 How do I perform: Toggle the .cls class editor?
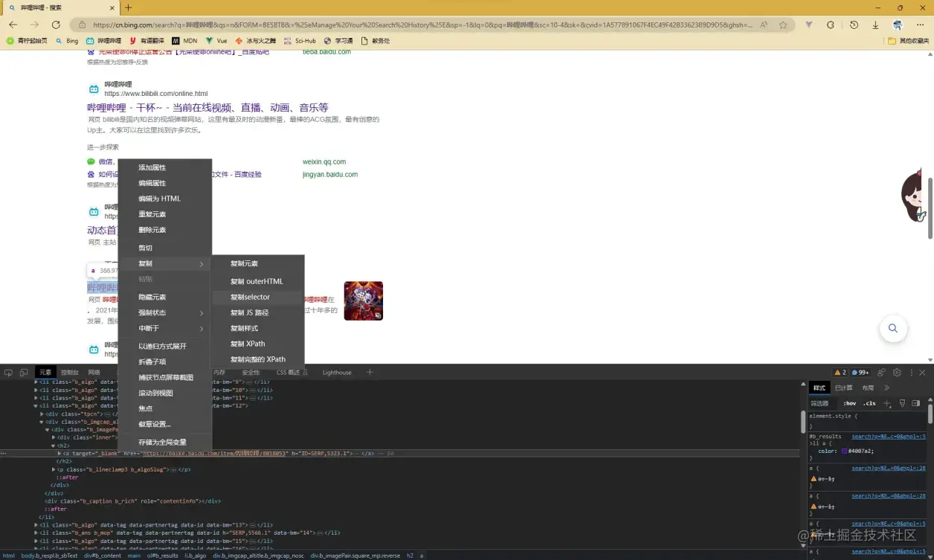869,403
